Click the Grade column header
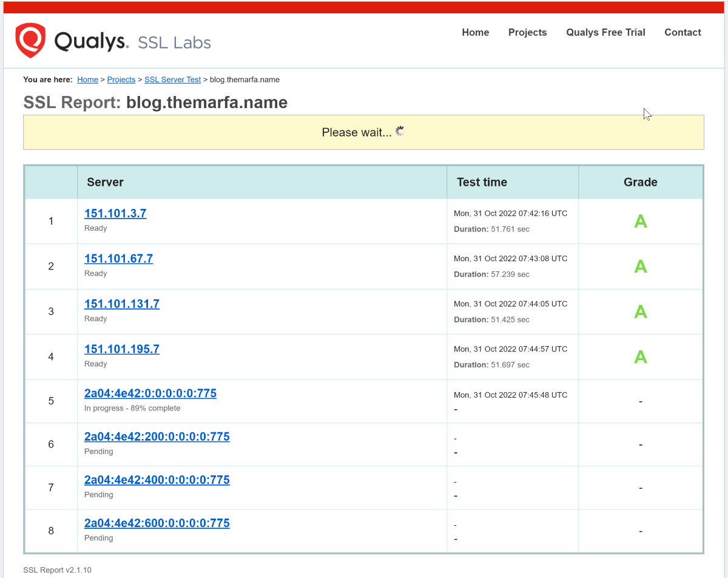Image resolution: width=728 pixels, height=578 pixels. [x=641, y=182]
